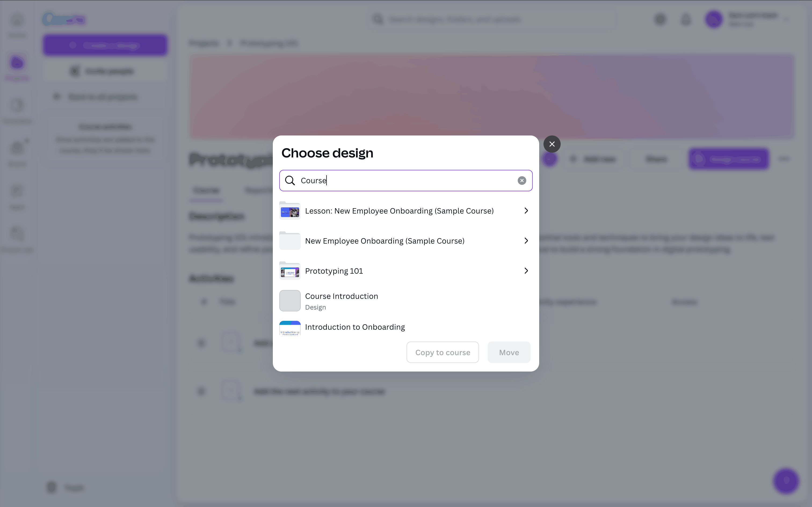Choose the Introduction to Onboarding design
Viewport: 812px width, 507px height.
(355, 327)
